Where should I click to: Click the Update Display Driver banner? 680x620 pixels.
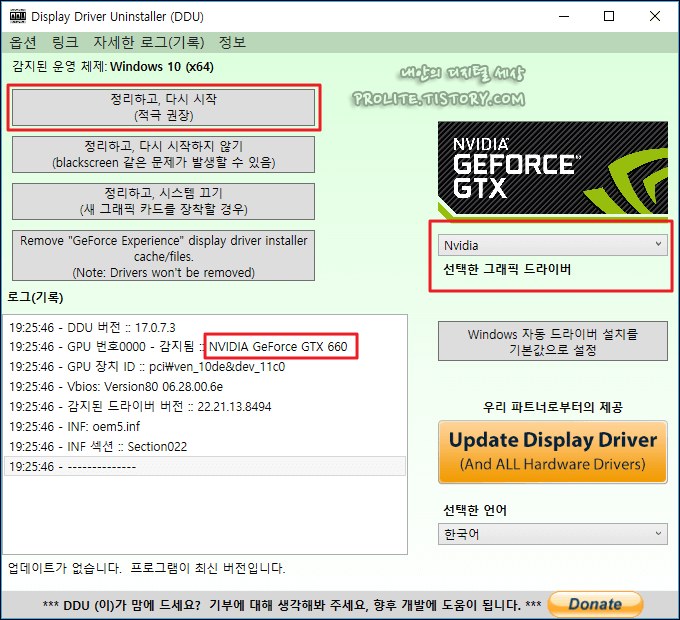[553, 452]
